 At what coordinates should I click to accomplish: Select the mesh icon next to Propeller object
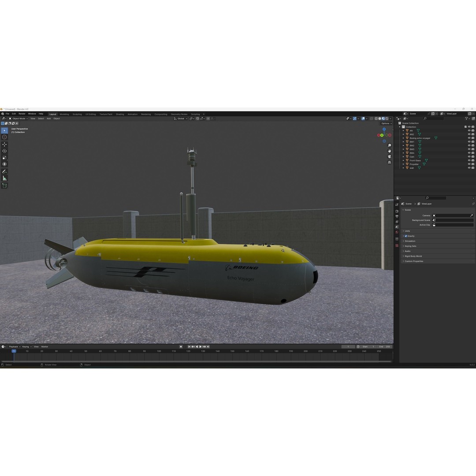point(424,164)
